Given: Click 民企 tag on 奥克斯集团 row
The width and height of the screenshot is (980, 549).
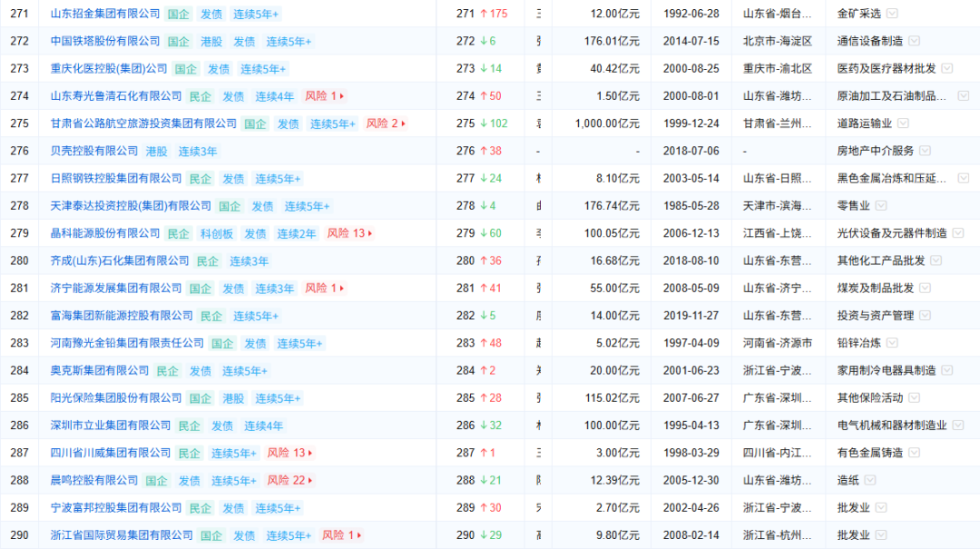Looking at the screenshot, I should [167, 371].
